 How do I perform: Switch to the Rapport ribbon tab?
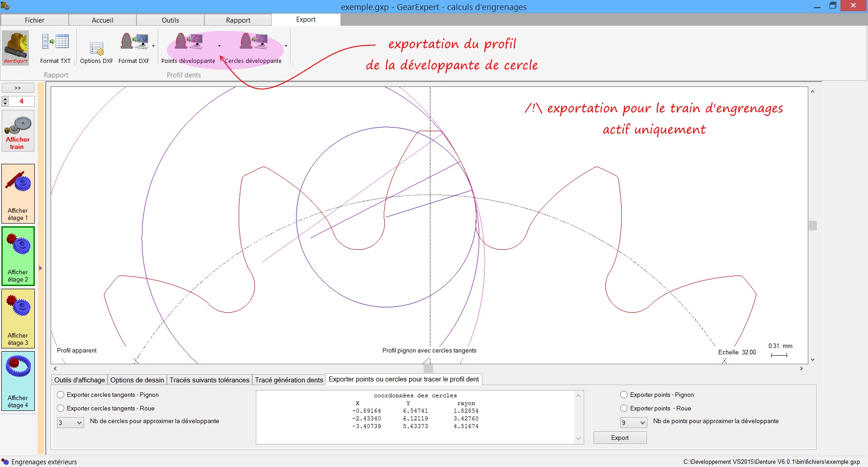click(x=238, y=20)
